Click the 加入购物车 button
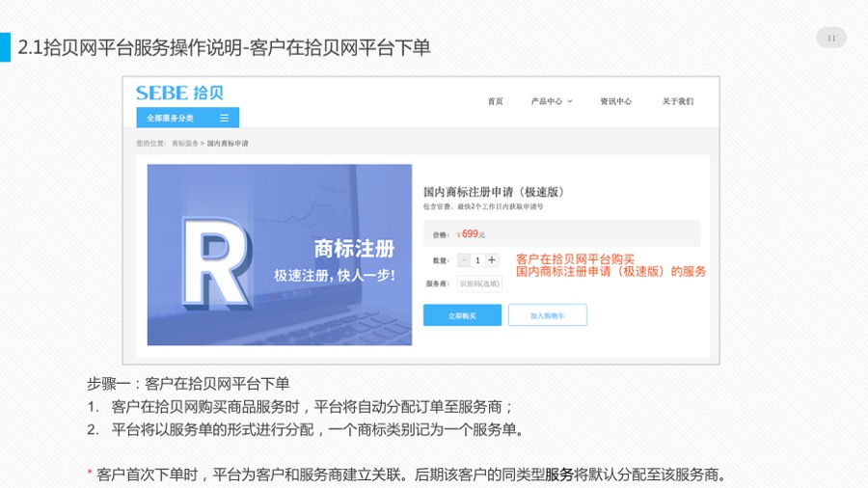The width and height of the screenshot is (868, 488). tap(548, 315)
